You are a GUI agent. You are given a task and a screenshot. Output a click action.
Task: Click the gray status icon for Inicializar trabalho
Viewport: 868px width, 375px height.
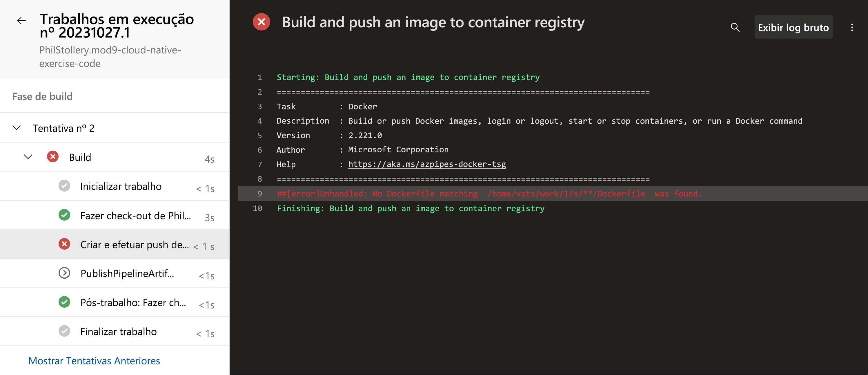64,186
